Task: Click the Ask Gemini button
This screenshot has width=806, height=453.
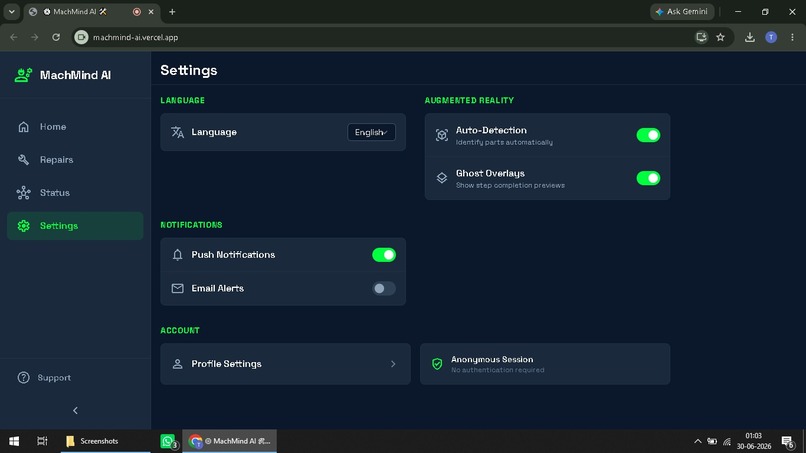Action: click(x=682, y=11)
